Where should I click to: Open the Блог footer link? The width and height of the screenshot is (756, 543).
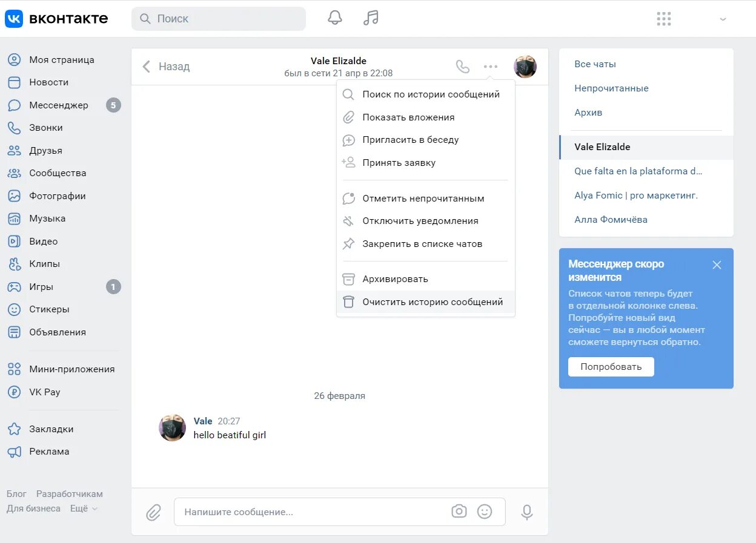tap(17, 494)
